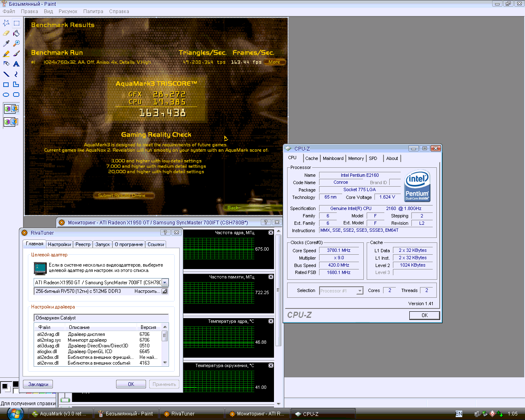Open the Справка menu in Paint
Image resolution: width=525 pixels, height=420 pixels.
coord(119,11)
